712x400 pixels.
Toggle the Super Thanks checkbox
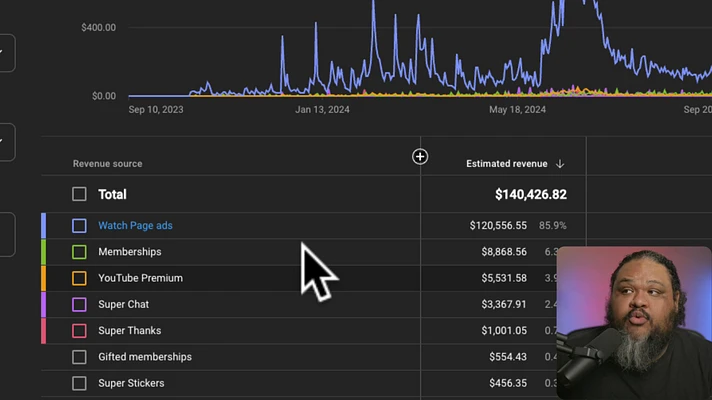click(79, 330)
